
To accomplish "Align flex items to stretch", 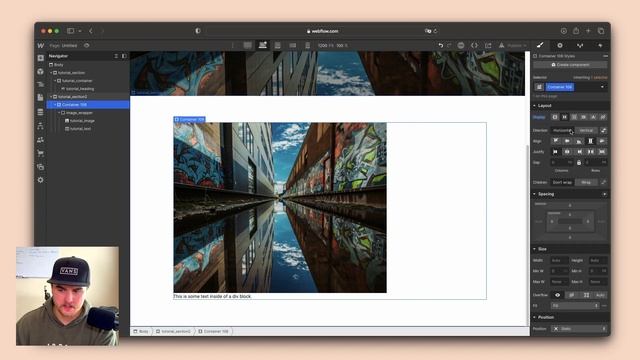I will [590, 141].
